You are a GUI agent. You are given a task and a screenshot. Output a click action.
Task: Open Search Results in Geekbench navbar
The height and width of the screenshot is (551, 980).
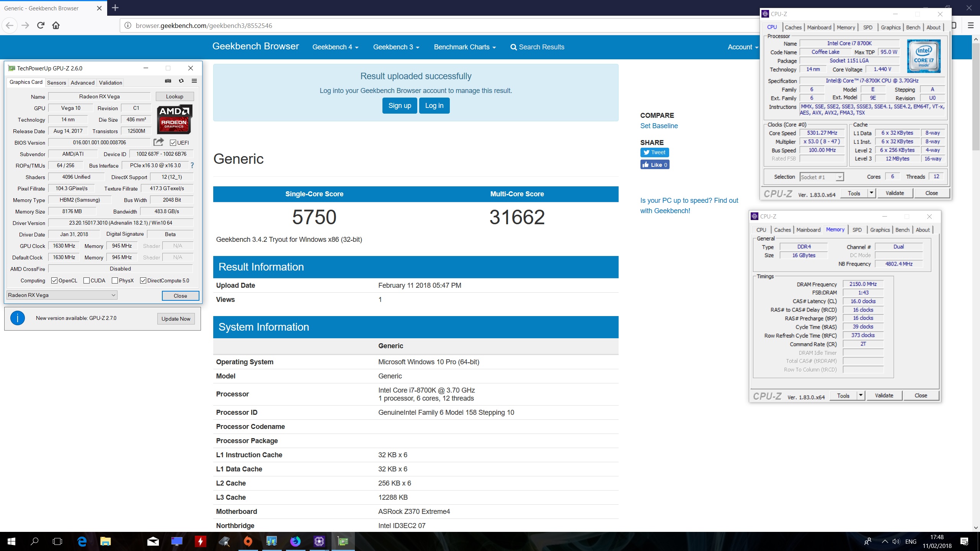point(537,47)
